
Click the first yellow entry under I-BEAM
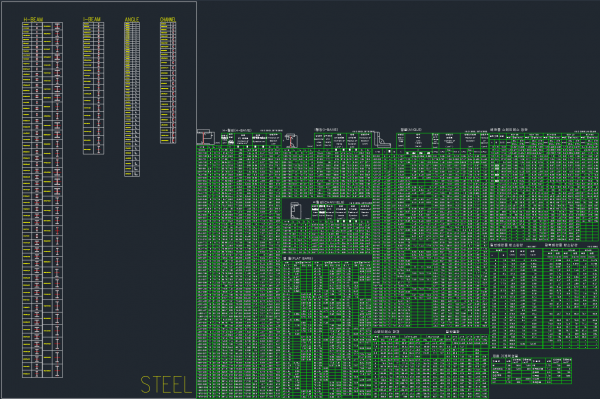87,24
